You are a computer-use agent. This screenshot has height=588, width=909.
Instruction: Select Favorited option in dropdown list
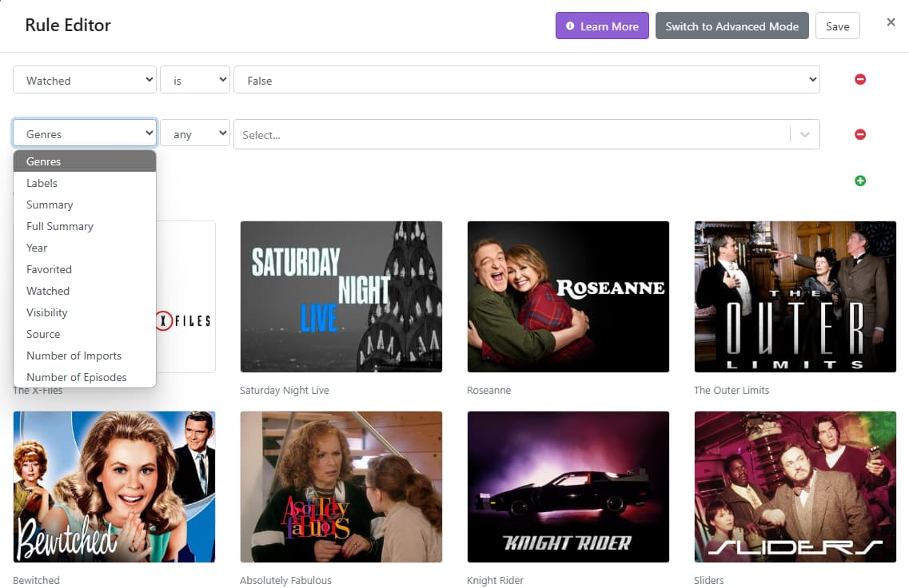pos(49,269)
